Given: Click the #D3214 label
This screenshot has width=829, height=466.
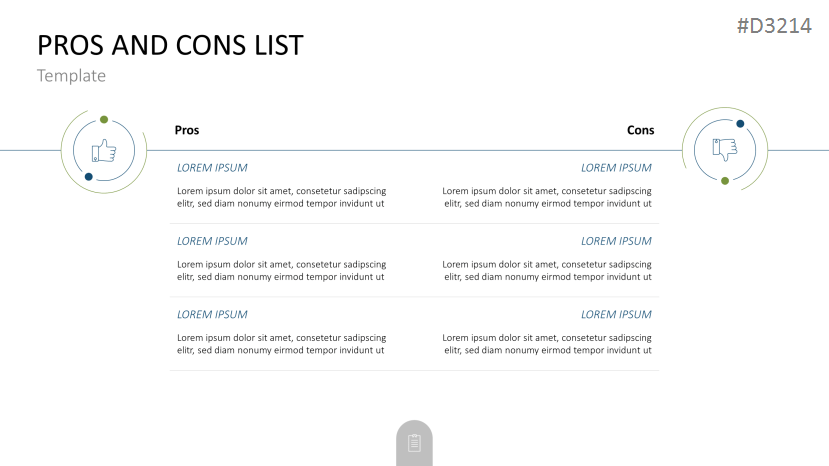Looking at the screenshot, I should pos(774,25).
